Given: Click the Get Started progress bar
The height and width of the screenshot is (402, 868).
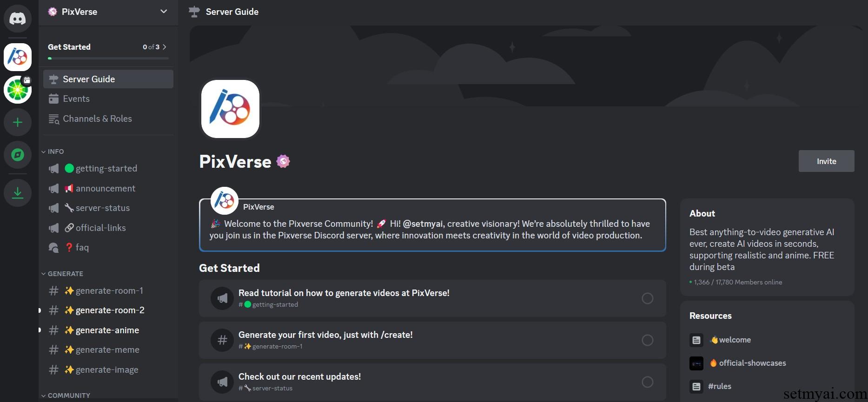Looking at the screenshot, I should point(108,58).
